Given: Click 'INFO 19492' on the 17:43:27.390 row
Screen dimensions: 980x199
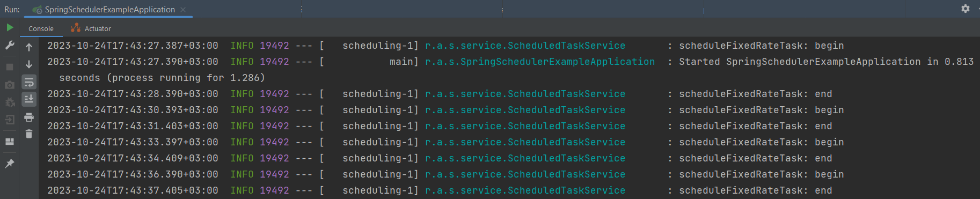Looking at the screenshot, I should click(260, 62).
